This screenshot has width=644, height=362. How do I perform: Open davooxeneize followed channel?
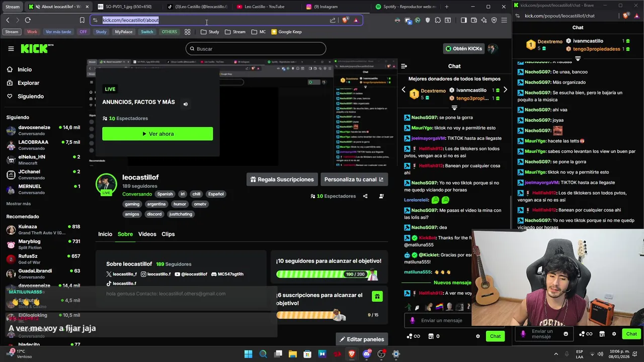pos(43,131)
